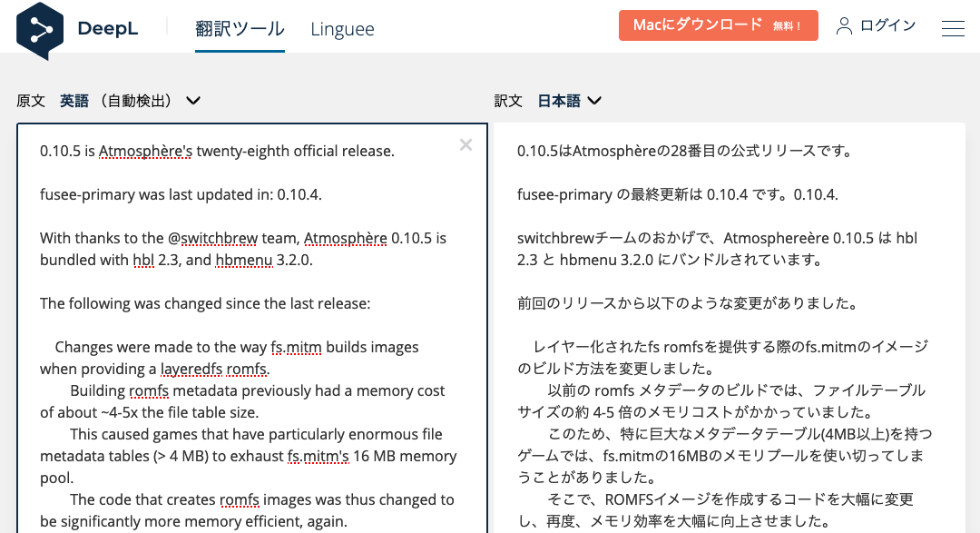Viewport: 980px width, 533px height.
Task: Click the user profile icon beside ログイン
Action: (x=844, y=25)
